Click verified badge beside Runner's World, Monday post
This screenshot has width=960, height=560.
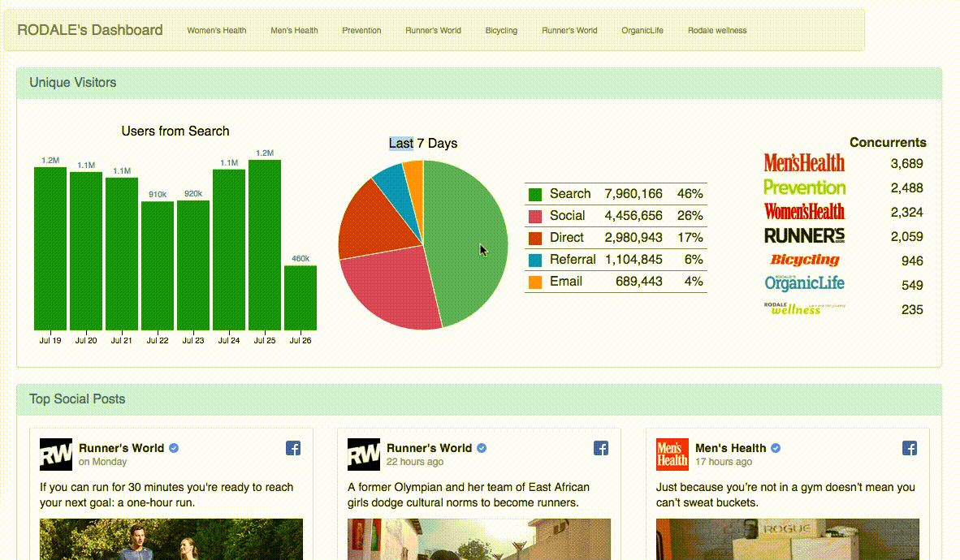[x=174, y=448]
